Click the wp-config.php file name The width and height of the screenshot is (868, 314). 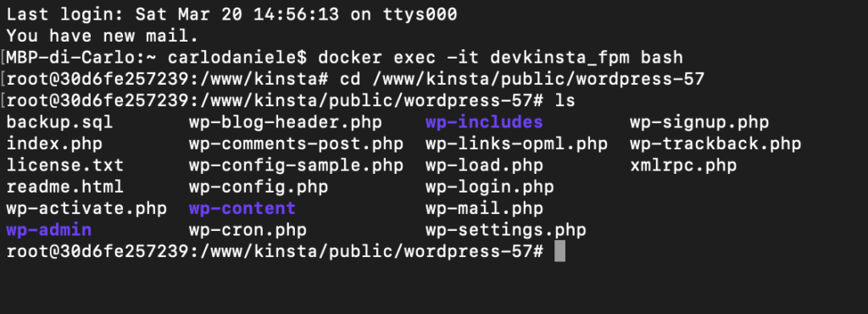point(258,188)
